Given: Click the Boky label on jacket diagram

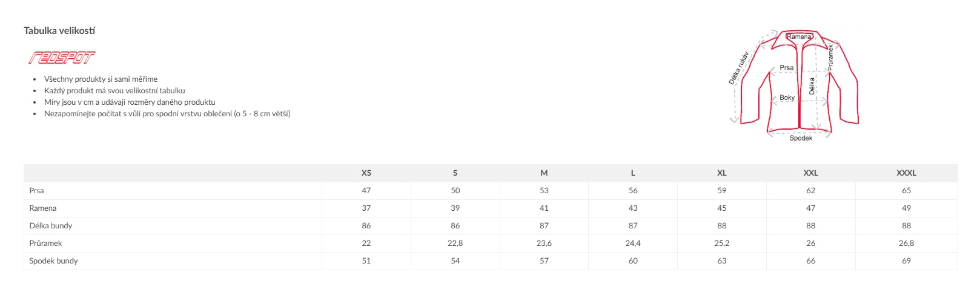Looking at the screenshot, I should pos(787,98).
